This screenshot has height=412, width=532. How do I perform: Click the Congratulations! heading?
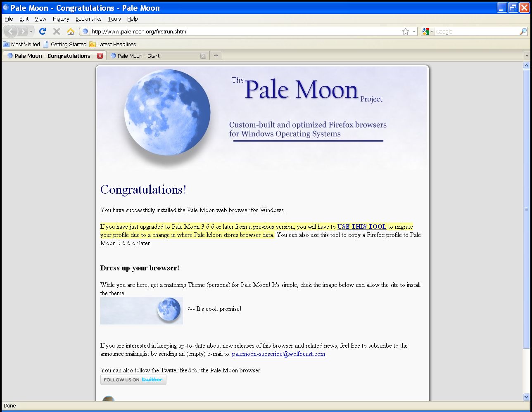click(x=143, y=189)
